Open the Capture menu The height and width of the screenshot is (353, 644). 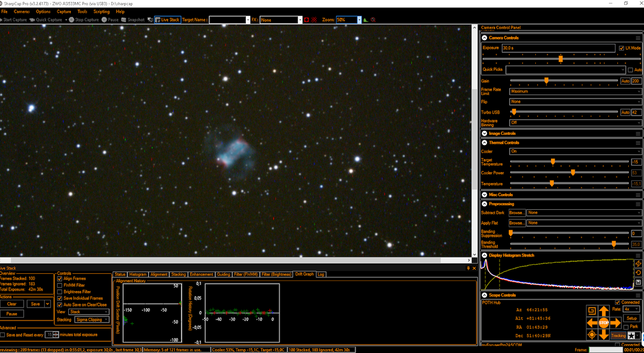pos(64,12)
